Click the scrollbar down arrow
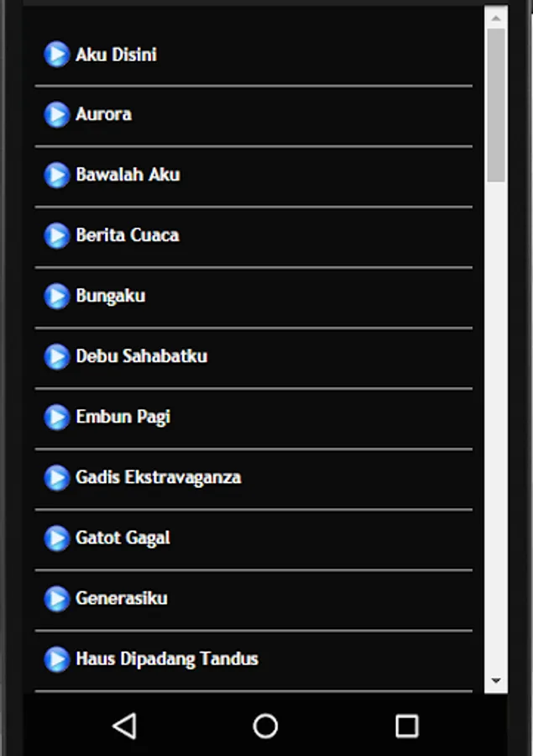The image size is (533, 756). click(x=496, y=681)
